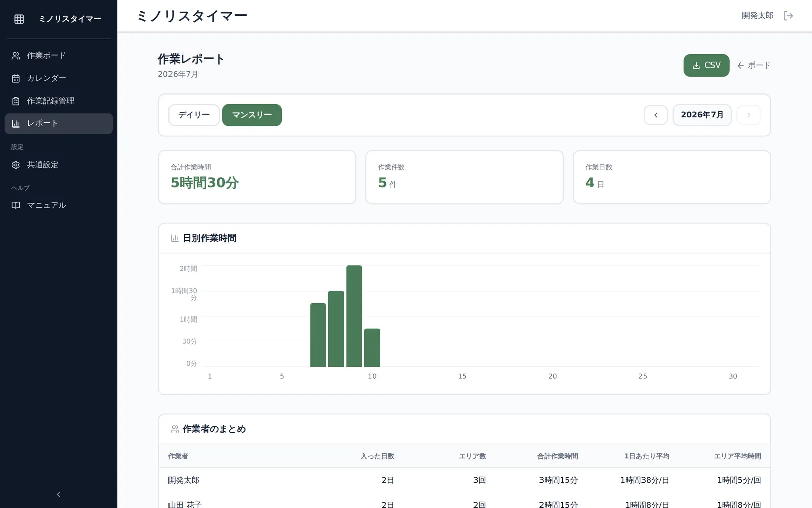Click the bar chart icon beside レポート
The height and width of the screenshot is (508, 812).
click(16, 123)
